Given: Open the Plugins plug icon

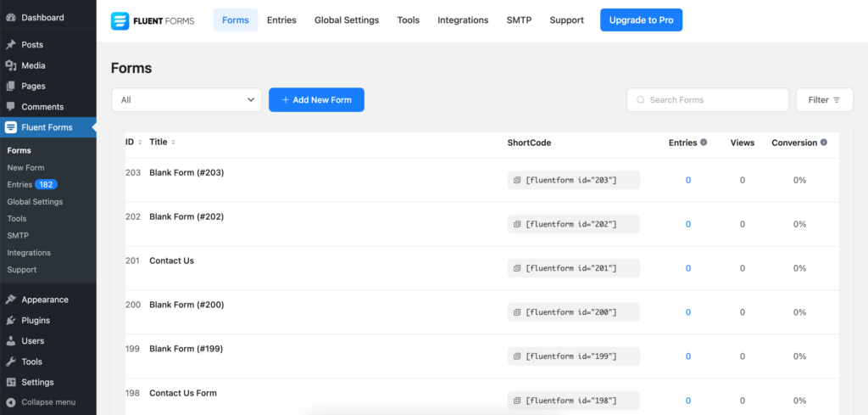Looking at the screenshot, I should pos(10,320).
